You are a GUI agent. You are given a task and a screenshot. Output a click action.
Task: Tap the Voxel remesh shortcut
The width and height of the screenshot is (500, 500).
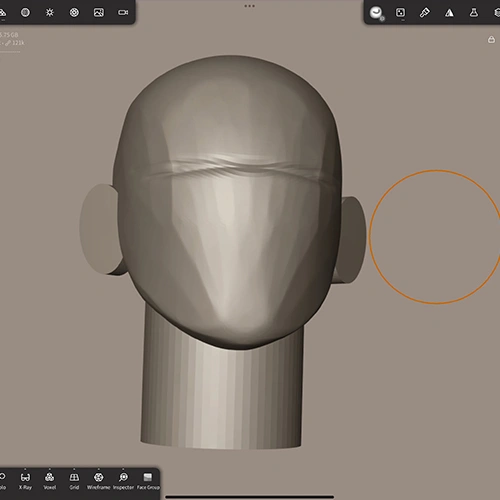pyautogui.click(x=50, y=481)
